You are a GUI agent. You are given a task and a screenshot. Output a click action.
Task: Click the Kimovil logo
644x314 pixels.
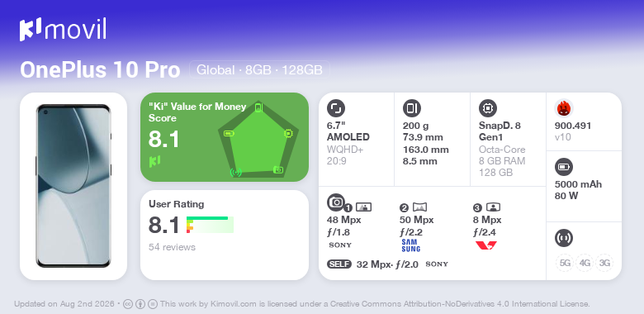pyautogui.click(x=63, y=30)
